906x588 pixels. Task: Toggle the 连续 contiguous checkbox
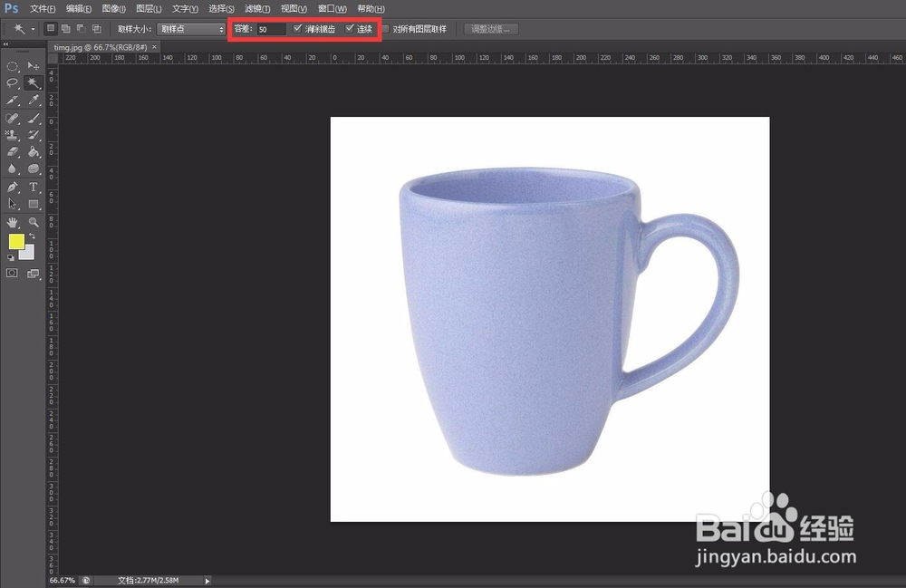coord(350,28)
